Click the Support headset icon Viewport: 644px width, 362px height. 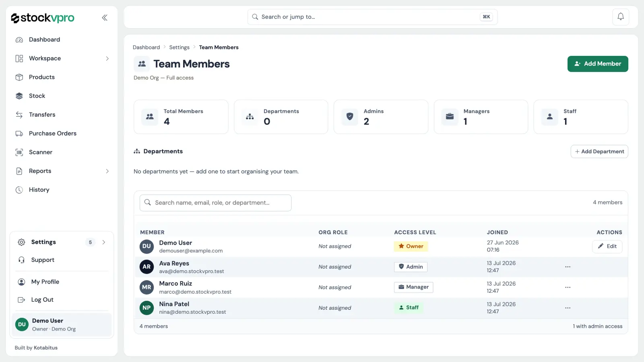(x=22, y=260)
